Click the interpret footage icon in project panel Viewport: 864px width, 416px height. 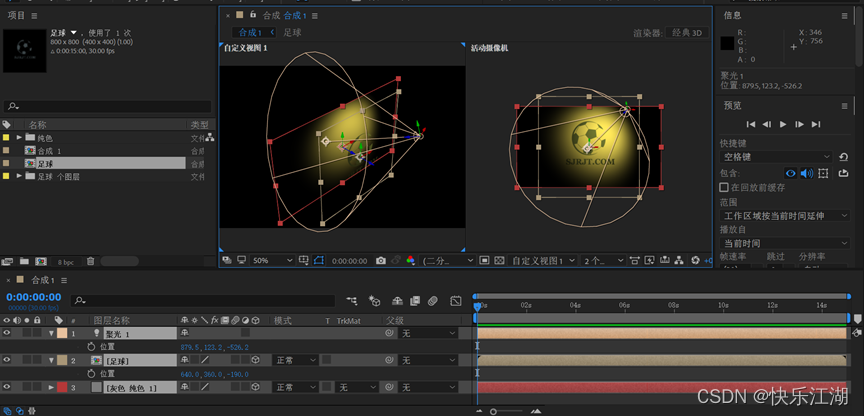(7, 261)
